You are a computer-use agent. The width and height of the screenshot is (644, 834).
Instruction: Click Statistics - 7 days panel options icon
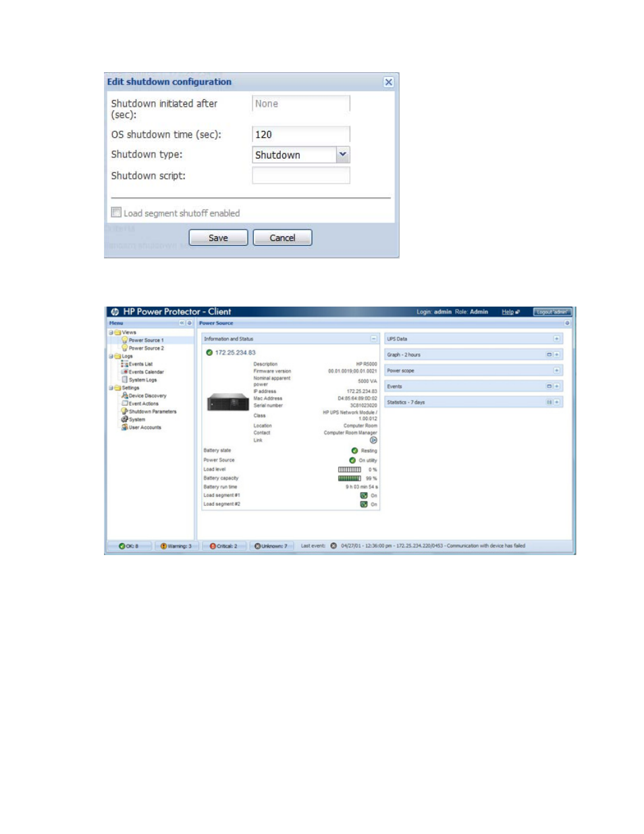coord(549,402)
